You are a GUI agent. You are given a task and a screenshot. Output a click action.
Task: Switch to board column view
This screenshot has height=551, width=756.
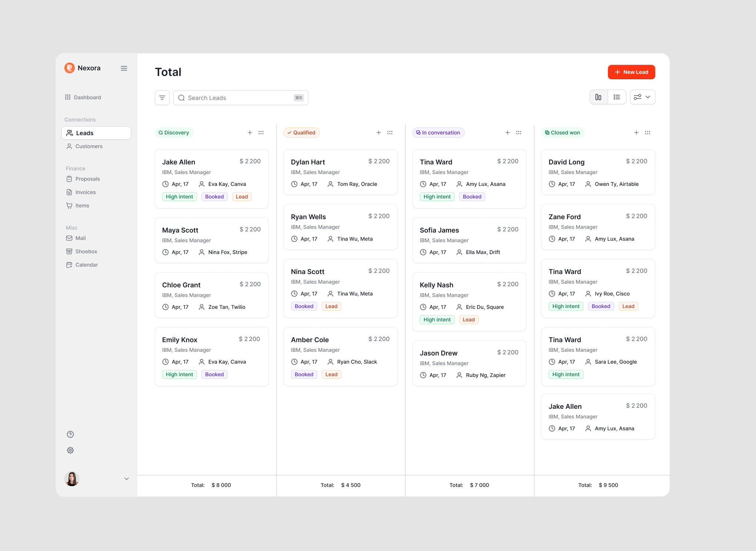(598, 97)
